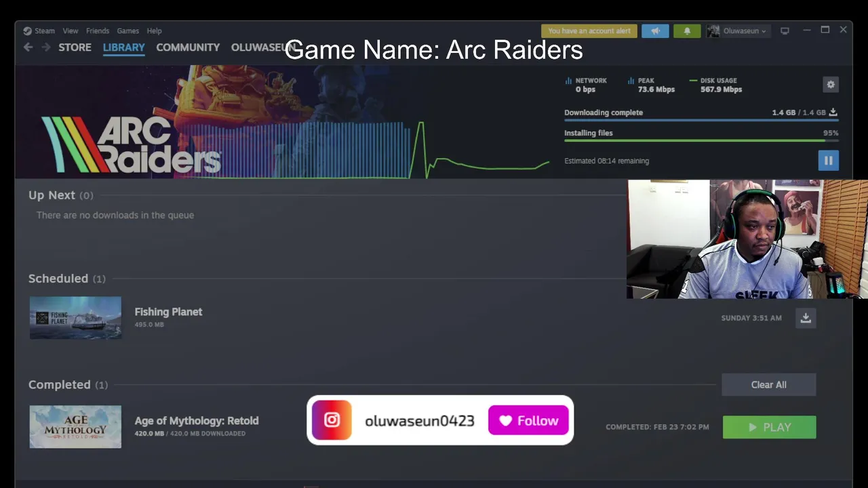Click the Big Picture mode icon
Image resolution: width=868 pixels, height=488 pixels.
(785, 30)
